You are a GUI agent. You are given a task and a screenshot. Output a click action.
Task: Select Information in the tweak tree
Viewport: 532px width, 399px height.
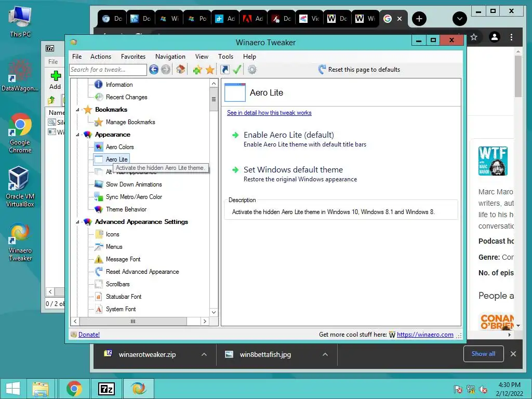click(119, 85)
